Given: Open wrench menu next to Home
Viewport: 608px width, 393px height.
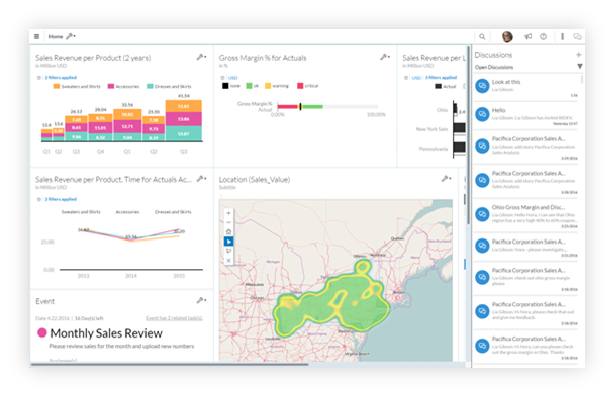Looking at the screenshot, I should (71, 36).
